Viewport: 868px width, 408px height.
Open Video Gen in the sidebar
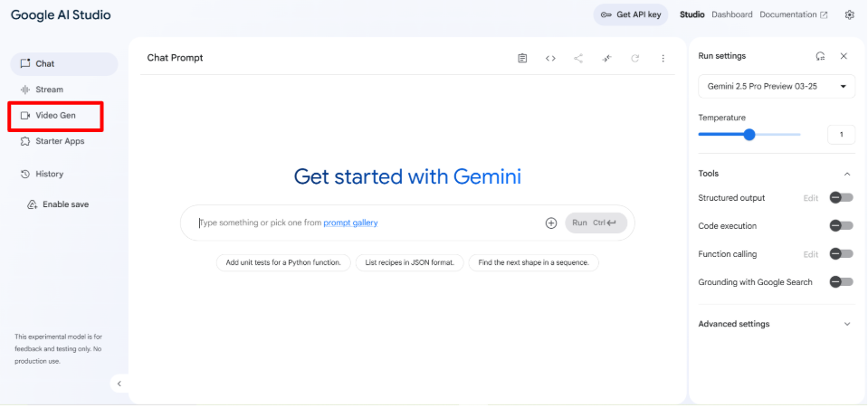tap(55, 116)
